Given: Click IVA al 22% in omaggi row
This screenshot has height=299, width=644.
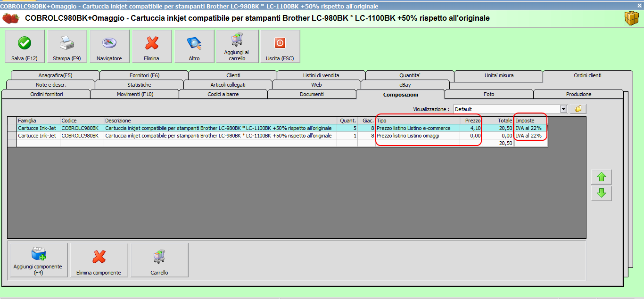Looking at the screenshot, I should (531, 135).
